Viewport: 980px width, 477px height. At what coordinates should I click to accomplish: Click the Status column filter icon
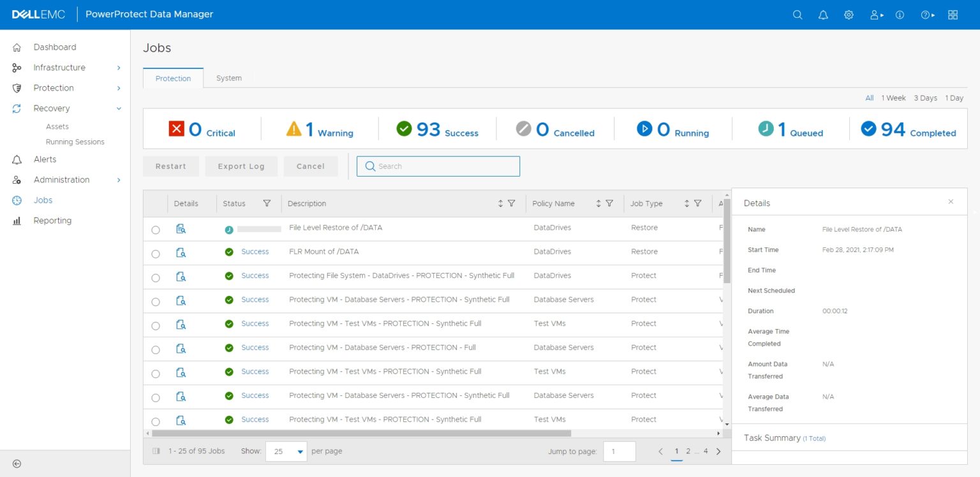(267, 203)
